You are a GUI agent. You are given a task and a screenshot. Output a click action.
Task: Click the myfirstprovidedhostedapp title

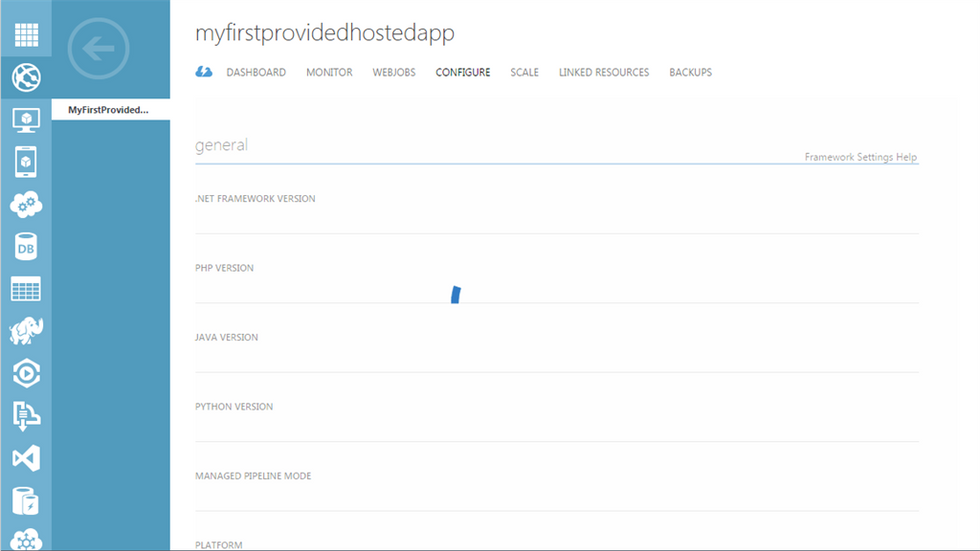tap(325, 33)
